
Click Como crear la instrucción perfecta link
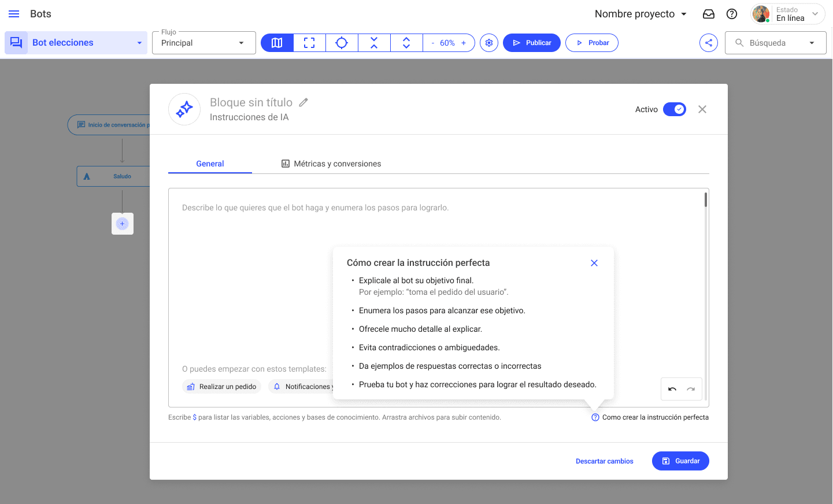650,417
